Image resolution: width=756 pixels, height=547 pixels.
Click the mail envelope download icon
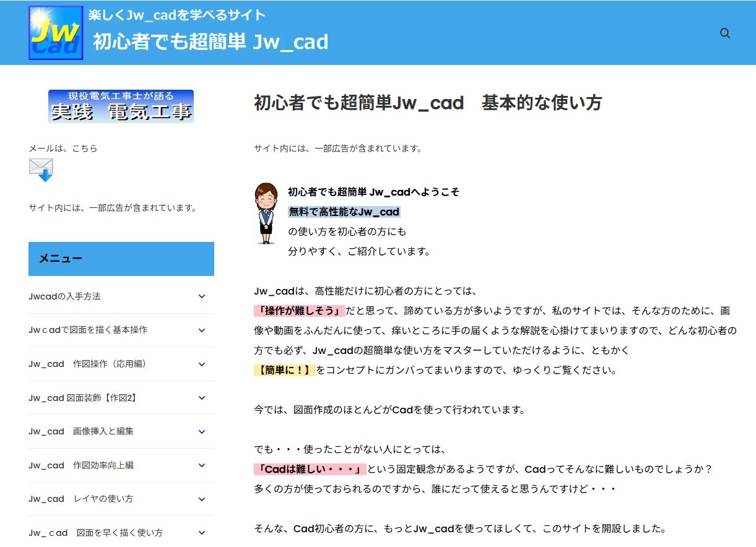(x=41, y=170)
